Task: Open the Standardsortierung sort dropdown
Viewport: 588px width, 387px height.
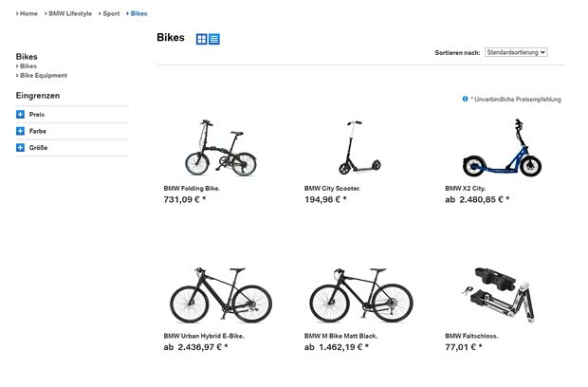Action: coord(516,53)
